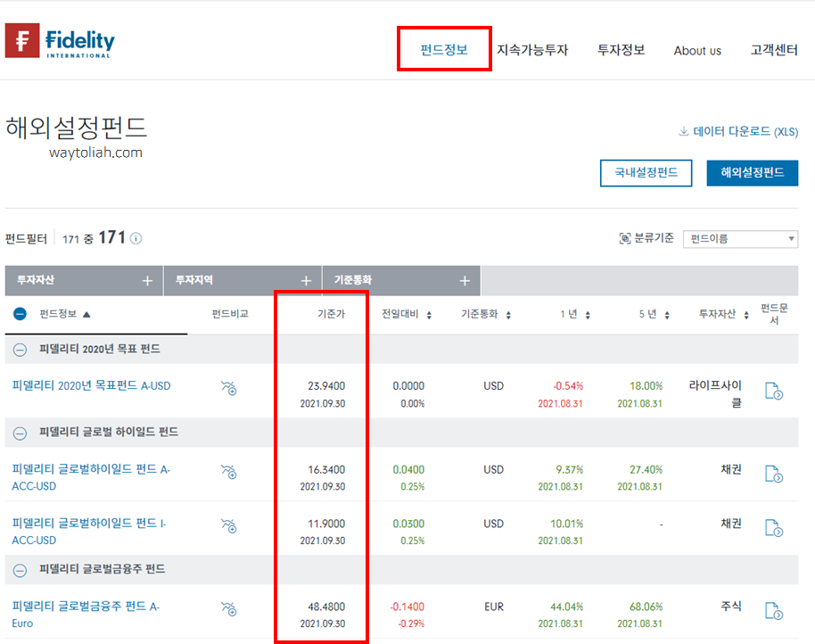815x644 pixels.
Task: Sort by 전일대비 column arrows
Action: point(429,315)
